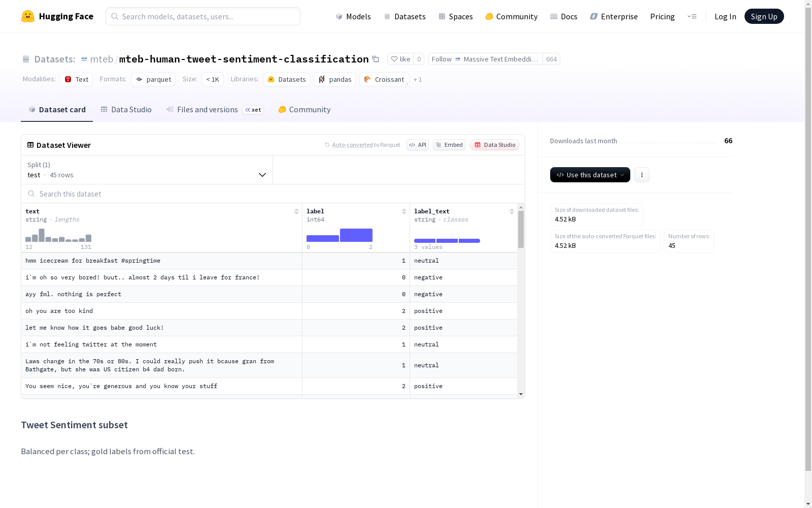The image size is (812, 508).
Task: Click the Hugging Face logo icon
Action: click(28, 16)
